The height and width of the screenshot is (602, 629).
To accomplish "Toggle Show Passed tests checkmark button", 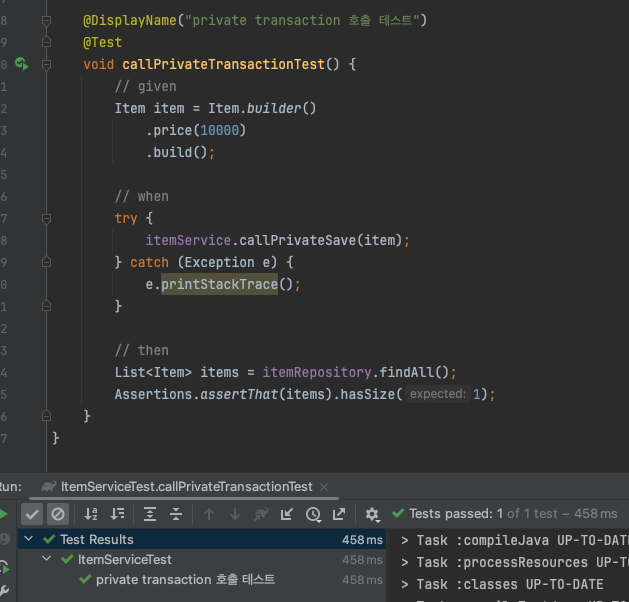I will tap(32, 514).
